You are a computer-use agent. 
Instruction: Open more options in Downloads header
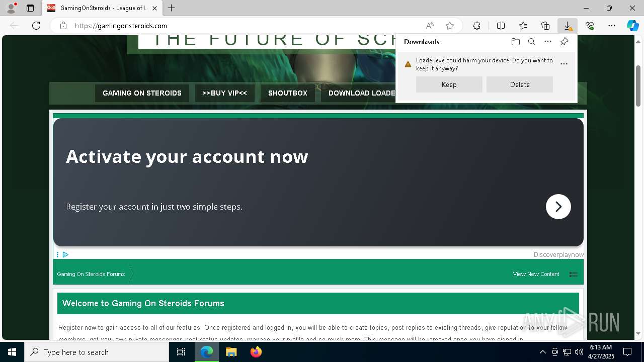click(548, 42)
